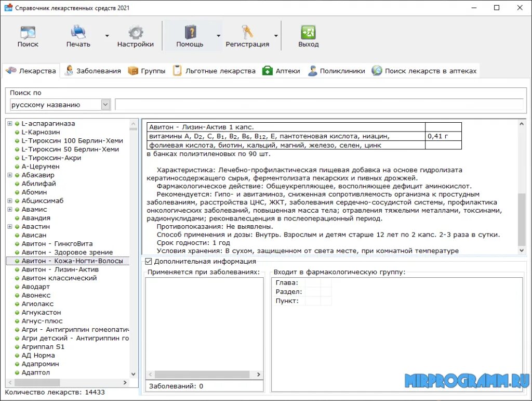The image size is (532, 401).
Task: Click description panel scroll-down arrow
Action: click(522, 251)
